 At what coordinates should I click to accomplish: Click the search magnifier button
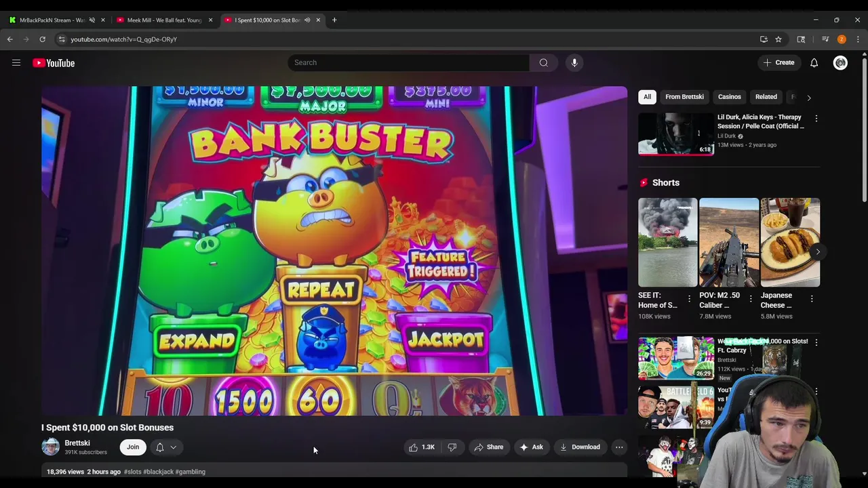point(544,62)
